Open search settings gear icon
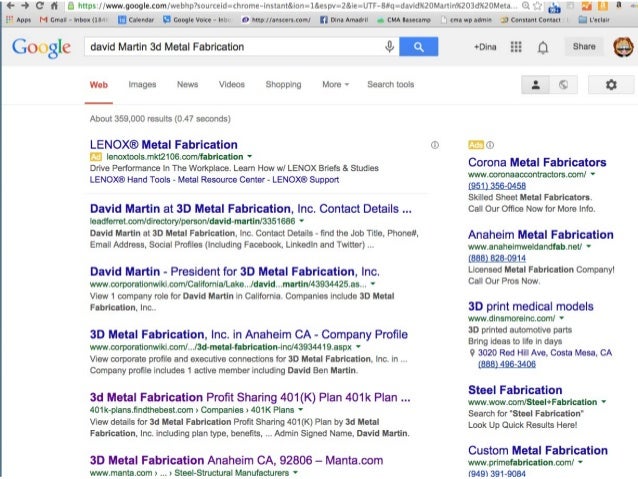The width and height of the screenshot is (638, 479). [611, 85]
